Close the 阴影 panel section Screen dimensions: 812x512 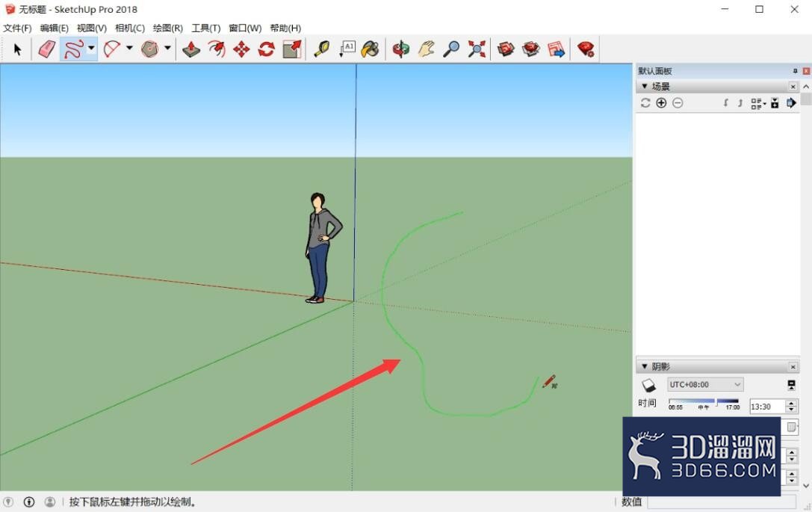pos(793,367)
